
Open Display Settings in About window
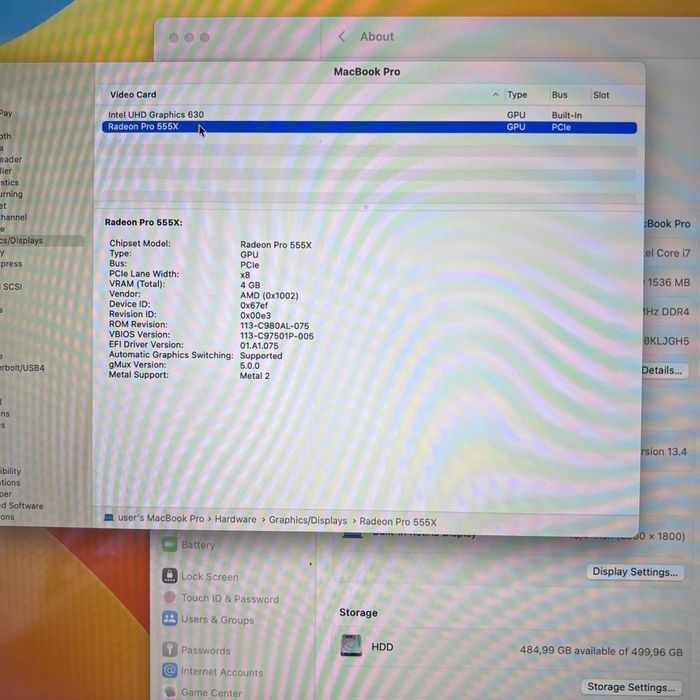point(635,572)
